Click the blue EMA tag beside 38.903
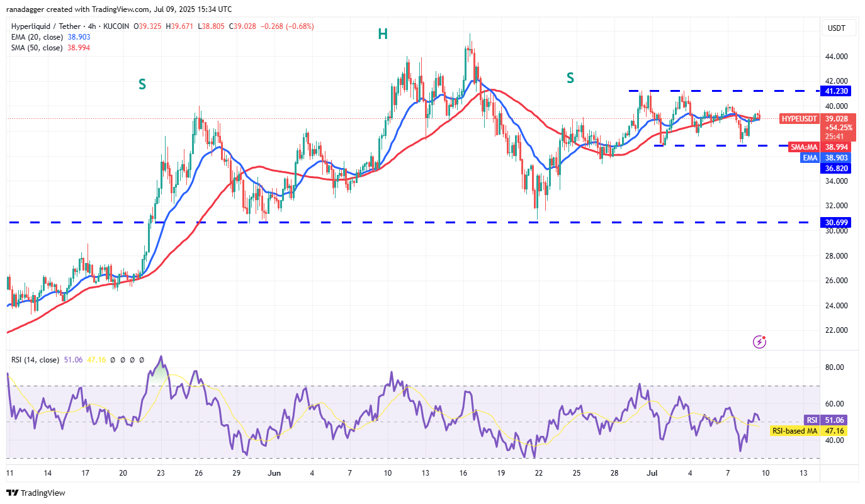Screen dimensions: 865x504 pos(810,157)
